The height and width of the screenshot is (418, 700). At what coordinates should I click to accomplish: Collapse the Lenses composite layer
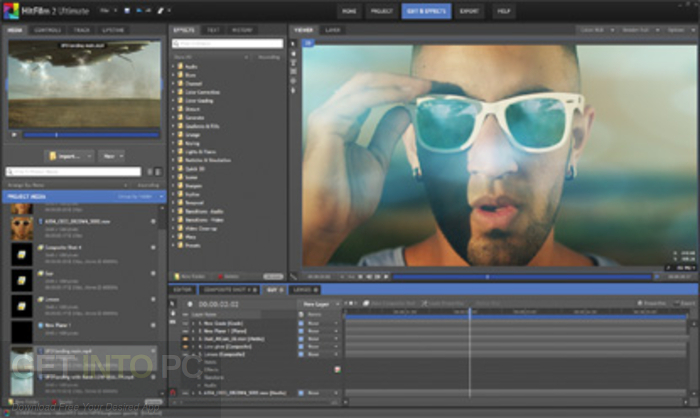click(x=193, y=354)
